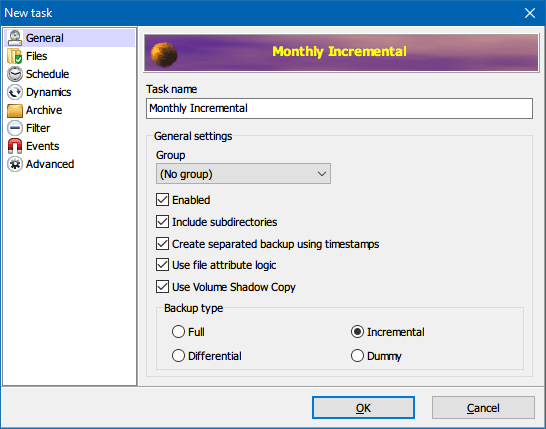546x429 pixels.
Task: Expand the Group dropdown
Action: pos(243,174)
